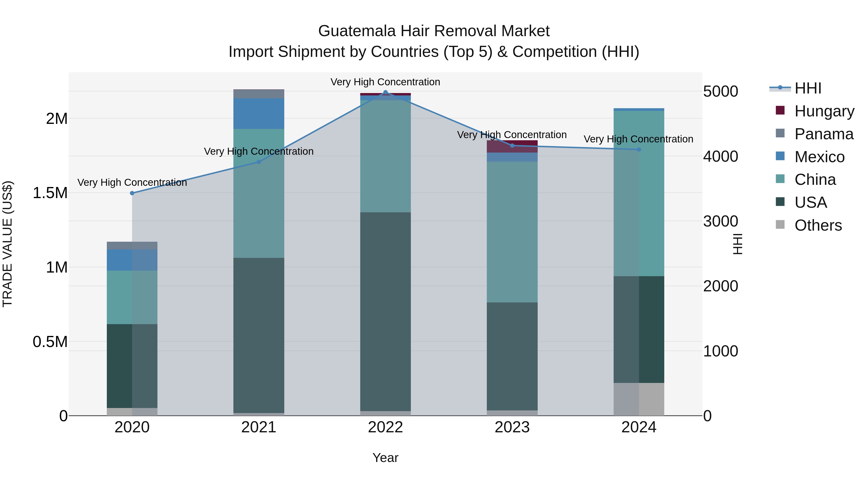Click the 'Guatemala Hair Removal Market' title
Viewport: 868px width, 488px height.
pos(434,31)
